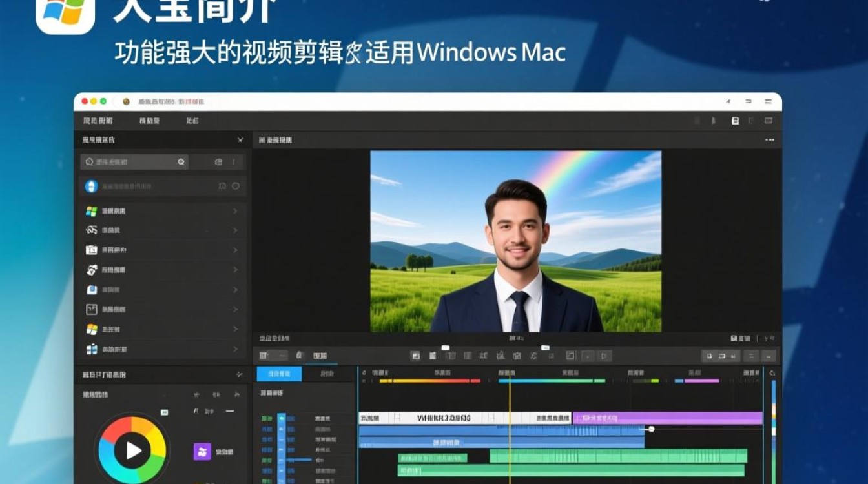Open the three-dot menu beside the search field
The height and width of the screenshot is (484, 868).
(233, 162)
